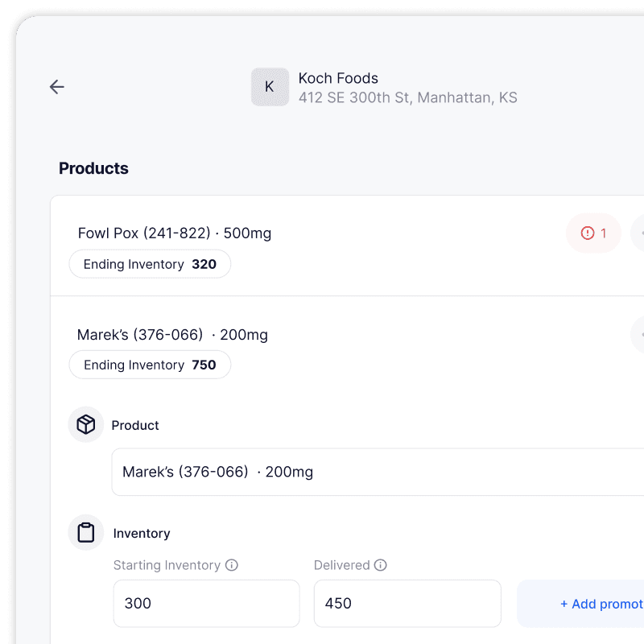This screenshot has width=644, height=644.
Task: Show info for Starting Inventory
Action: coord(232,565)
